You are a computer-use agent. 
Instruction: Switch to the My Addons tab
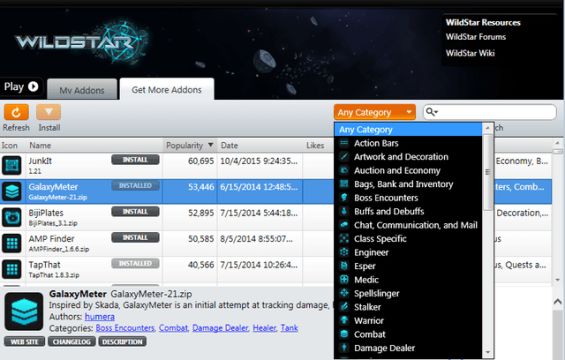(82, 89)
